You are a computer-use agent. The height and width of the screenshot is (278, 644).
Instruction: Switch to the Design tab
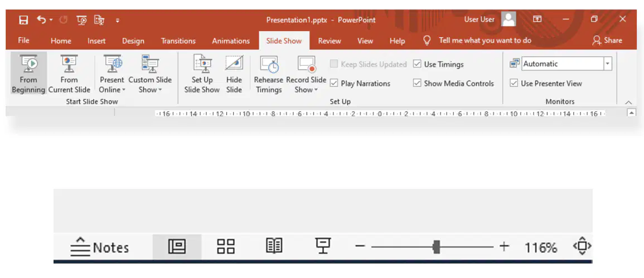click(133, 41)
